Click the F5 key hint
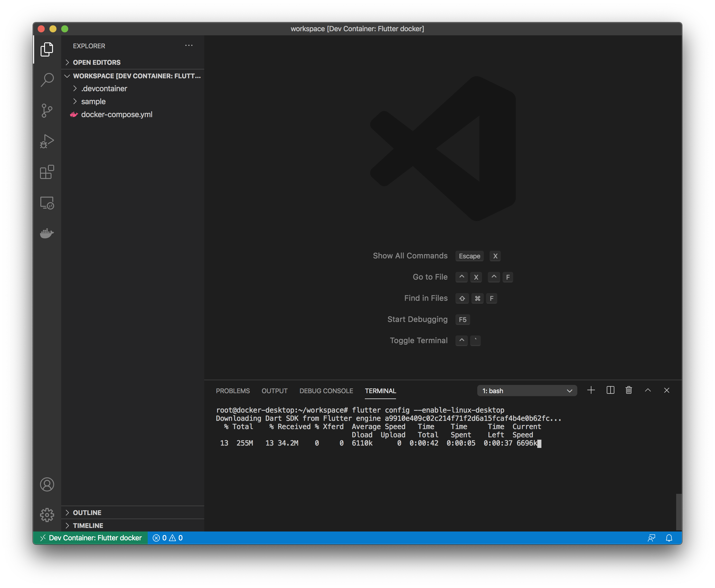 [463, 319]
